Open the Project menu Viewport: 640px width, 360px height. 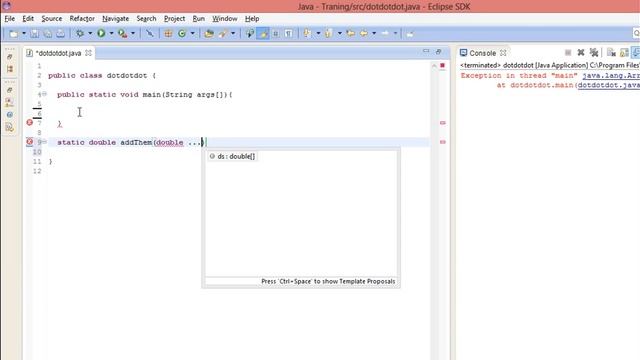(x=174, y=19)
